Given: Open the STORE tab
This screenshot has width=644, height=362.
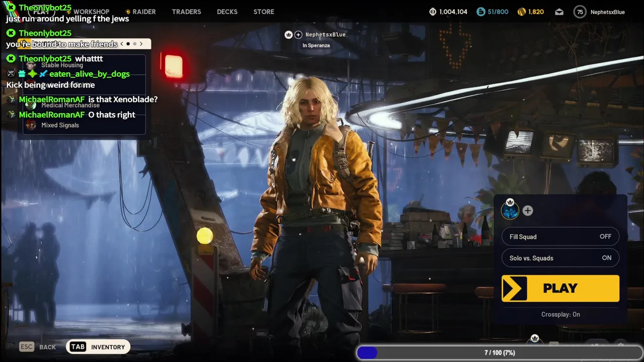Looking at the screenshot, I should tap(264, 12).
